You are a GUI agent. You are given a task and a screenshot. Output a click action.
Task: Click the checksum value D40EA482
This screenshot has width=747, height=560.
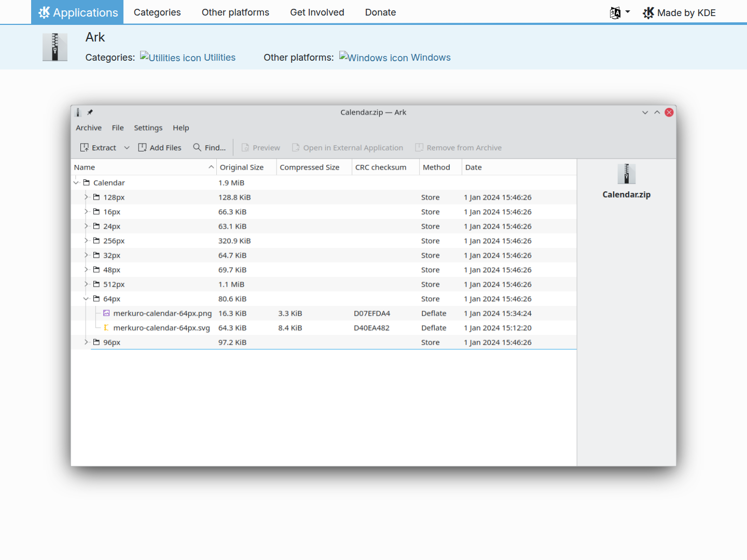(371, 328)
